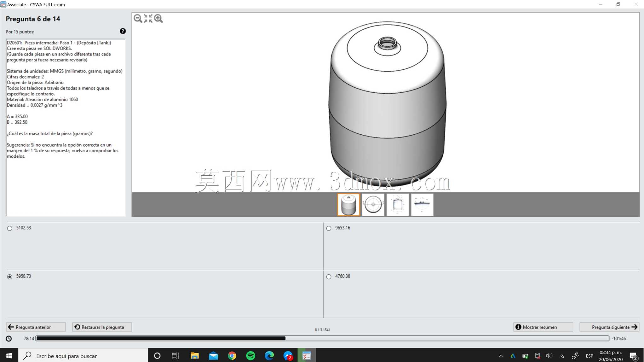Go to Pregunta anterior
Screen dimensions: 644x362
36,327
